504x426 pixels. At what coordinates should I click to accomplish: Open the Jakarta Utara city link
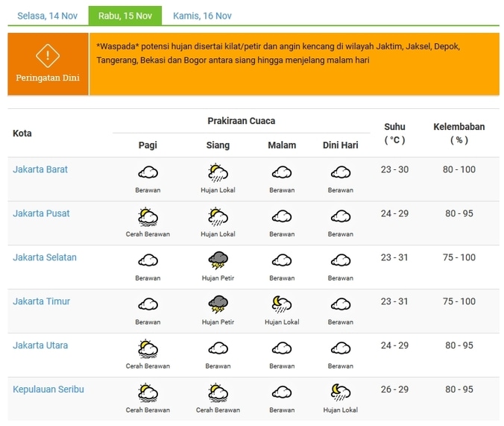(40, 345)
